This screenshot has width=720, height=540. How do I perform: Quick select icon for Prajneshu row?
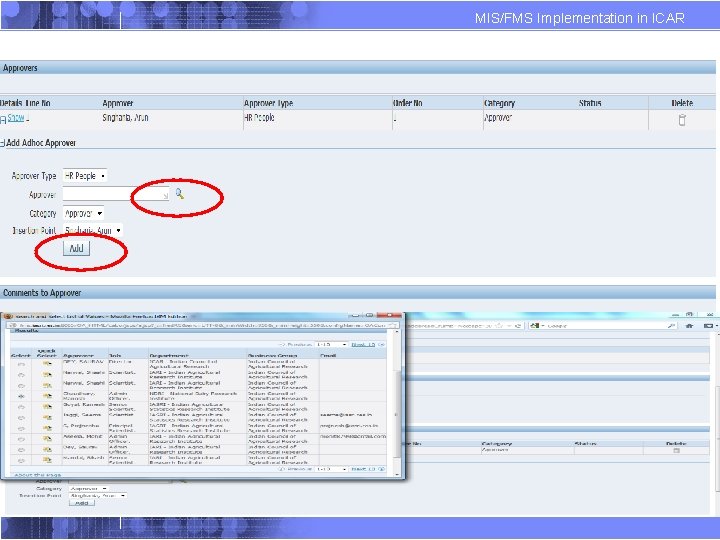pyautogui.click(x=47, y=428)
